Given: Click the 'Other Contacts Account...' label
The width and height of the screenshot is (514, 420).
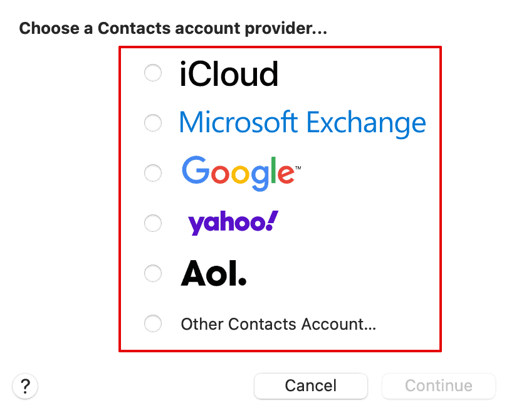Looking at the screenshot, I should (x=278, y=324).
